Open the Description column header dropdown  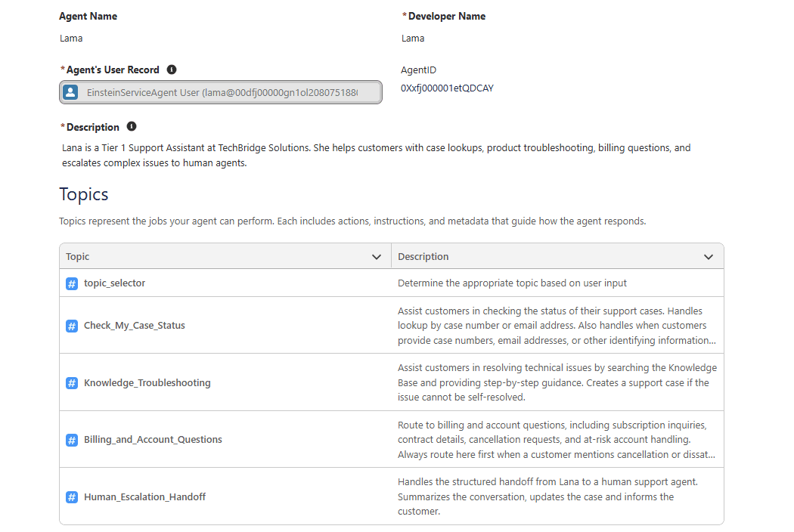coord(709,257)
